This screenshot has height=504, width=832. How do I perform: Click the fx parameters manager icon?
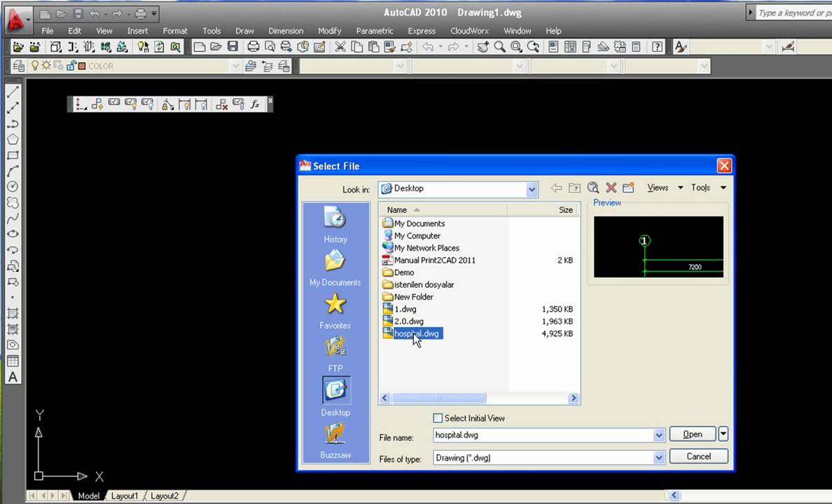coord(255,104)
